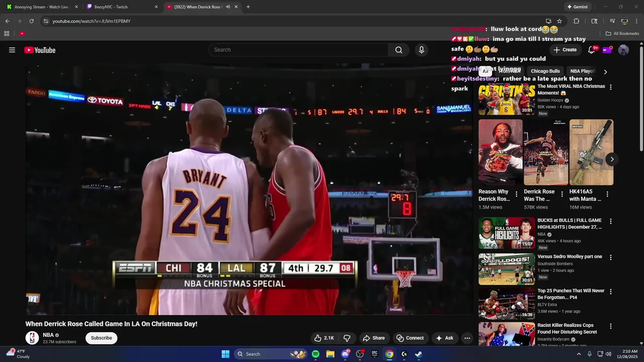Viewport: 644px width, 362px height.
Task: Like the video with thumbs up
Action: 324,338
